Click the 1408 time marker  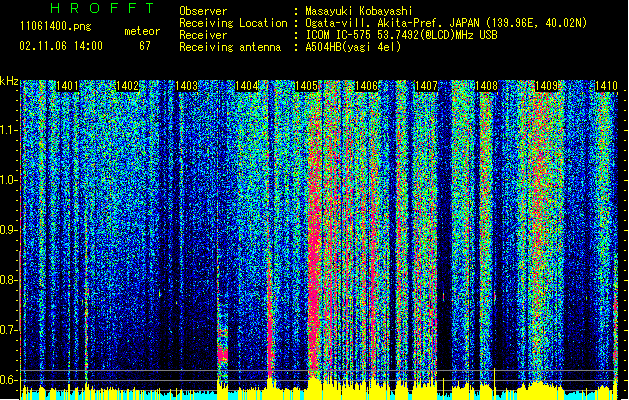click(486, 86)
